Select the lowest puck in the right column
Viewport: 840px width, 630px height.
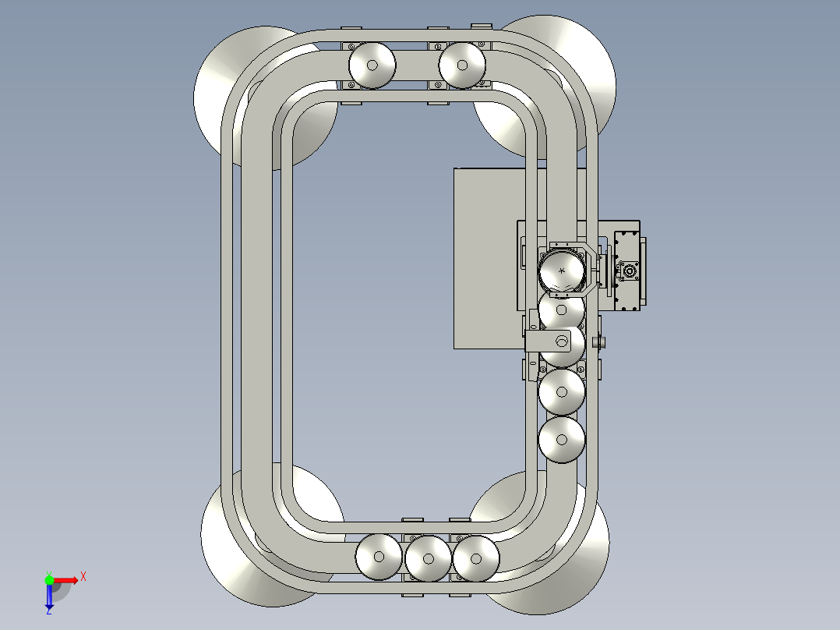click(x=561, y=440)
